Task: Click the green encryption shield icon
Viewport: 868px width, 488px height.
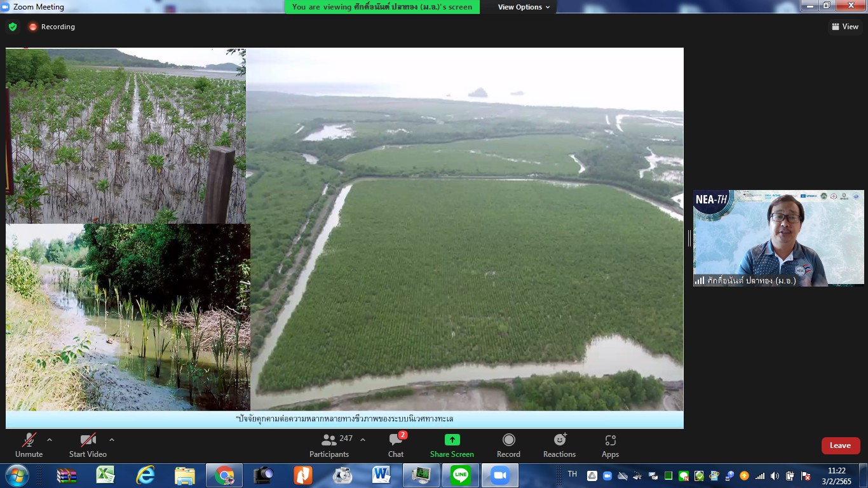Action: 13,27
